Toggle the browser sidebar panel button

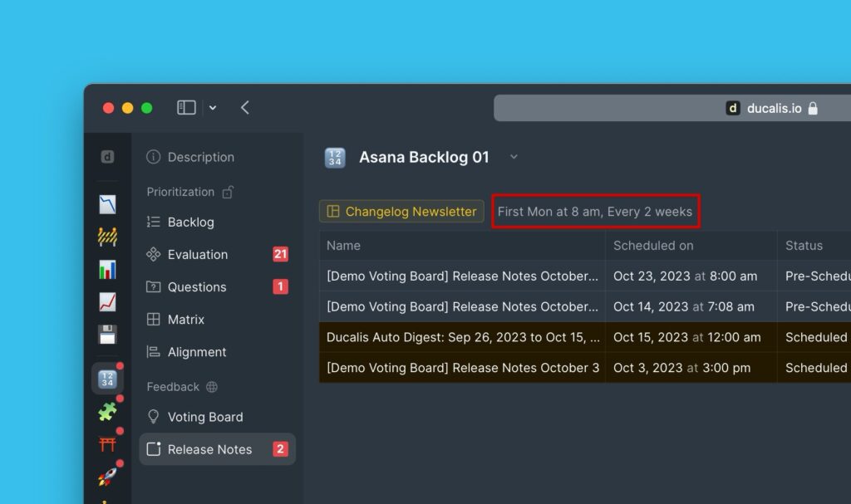click(x=186, y=108)
